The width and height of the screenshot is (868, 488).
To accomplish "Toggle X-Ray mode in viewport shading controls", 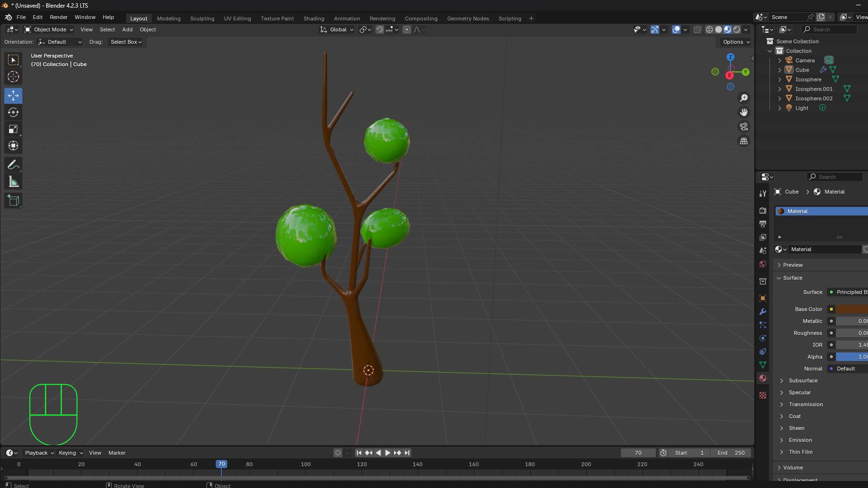I will pos(697,29).
